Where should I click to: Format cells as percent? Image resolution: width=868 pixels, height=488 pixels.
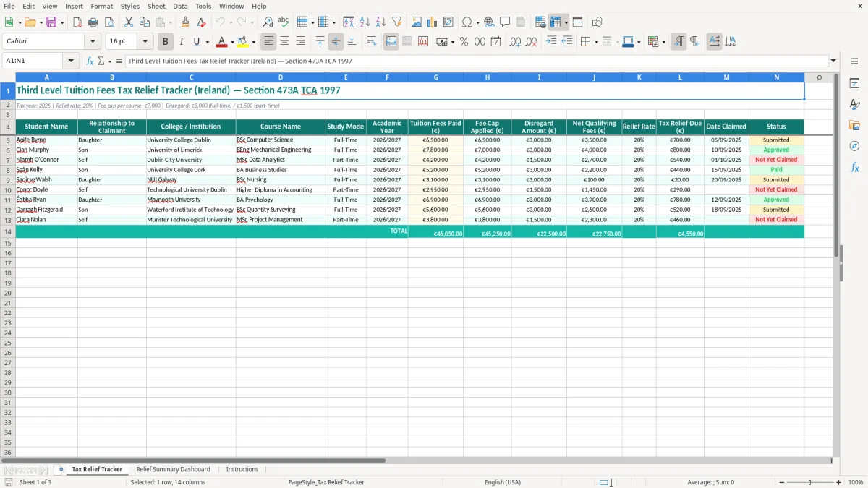click(x=464, y=42)
